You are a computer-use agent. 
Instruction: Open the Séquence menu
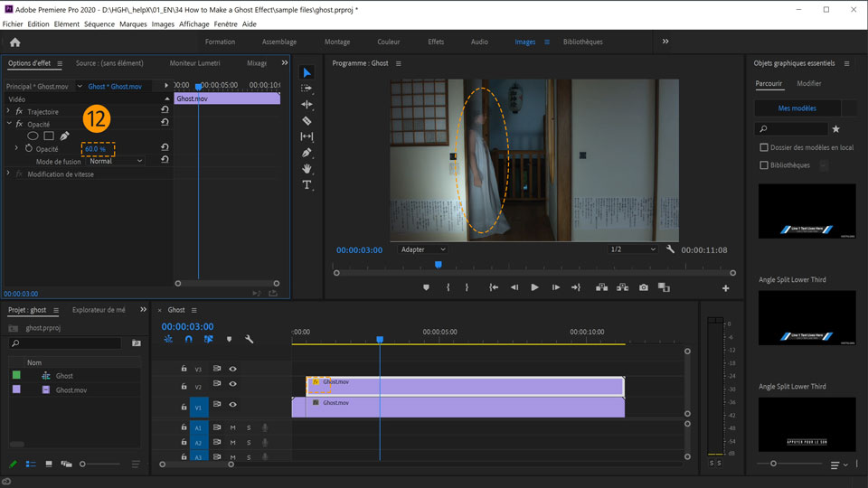pyautogui.click(x=99, y=24)
